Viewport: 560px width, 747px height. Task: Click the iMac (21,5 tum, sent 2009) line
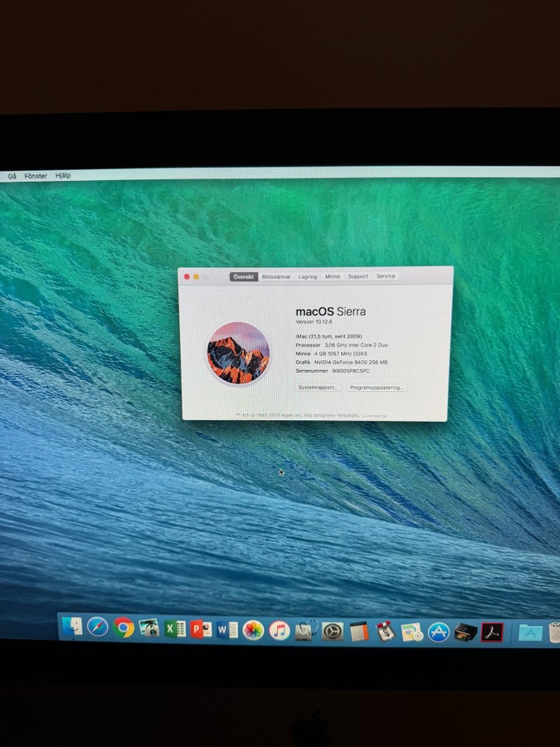(x=329, y=336)
